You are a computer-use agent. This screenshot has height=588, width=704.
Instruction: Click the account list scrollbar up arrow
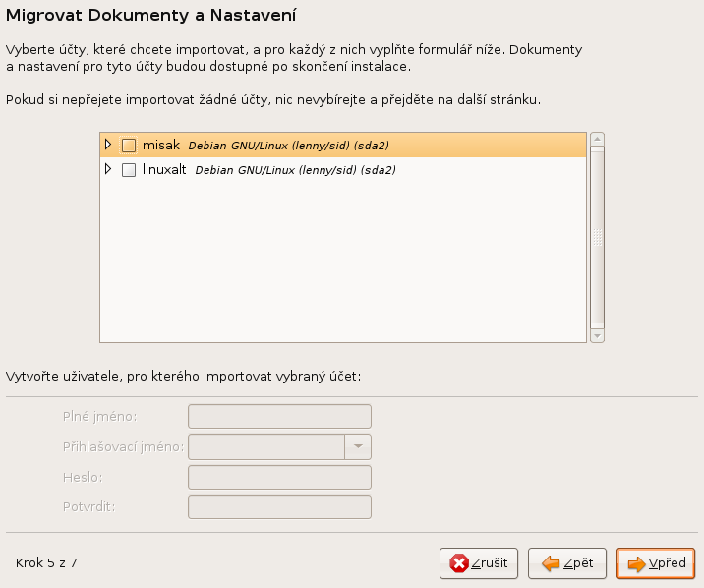point(597,139)
